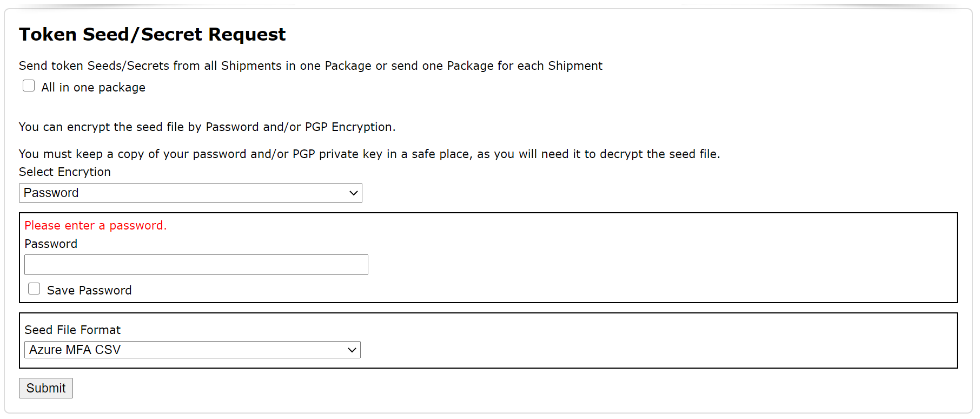Tick the Save Password checkbox
Viewport: 980px width, 419px height.
[34, 289]
